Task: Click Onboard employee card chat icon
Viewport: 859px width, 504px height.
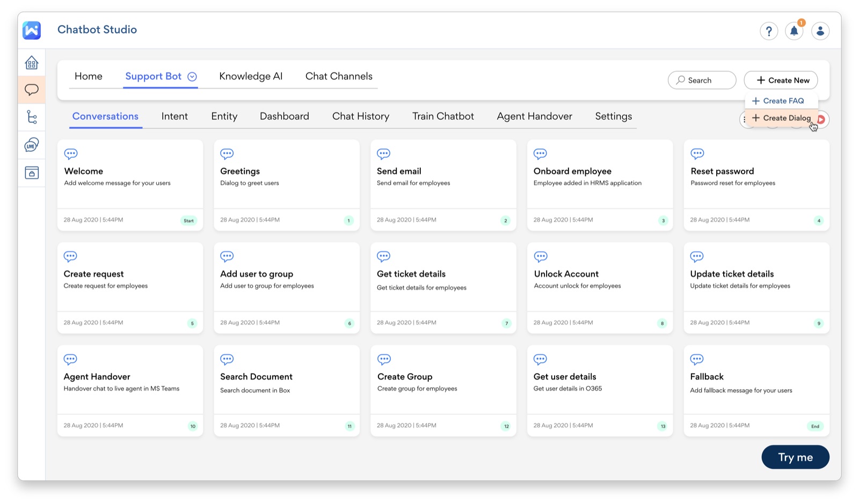Action: tap(540, 154)
